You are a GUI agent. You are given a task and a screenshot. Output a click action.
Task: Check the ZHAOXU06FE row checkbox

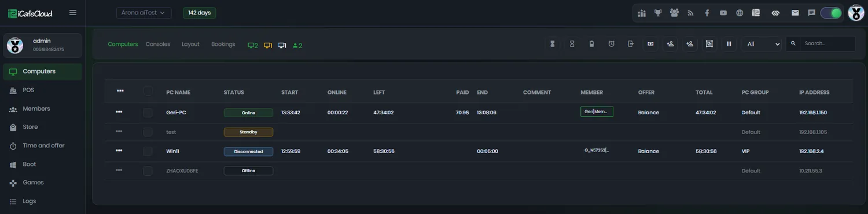click(148, 171)
